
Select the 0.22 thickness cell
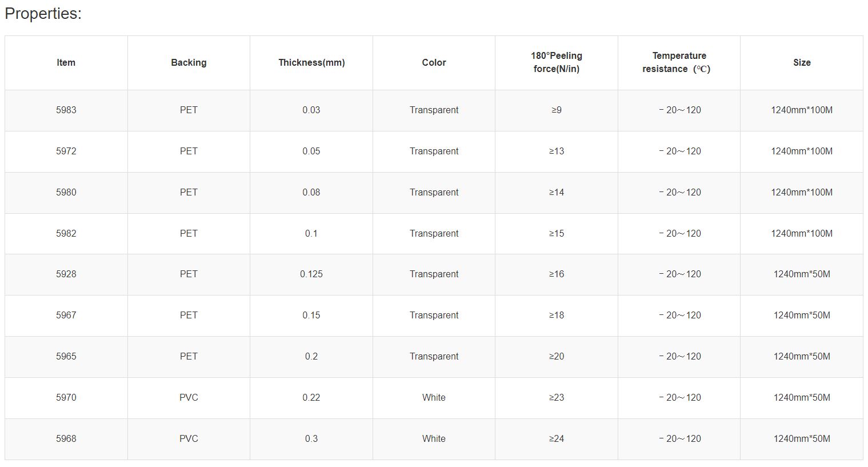(311, 398)
